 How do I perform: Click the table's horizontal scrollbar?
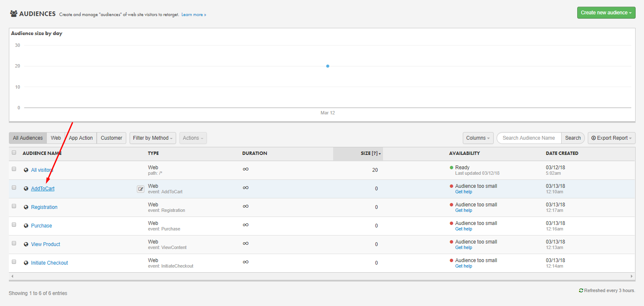click(x=322, y=276)
